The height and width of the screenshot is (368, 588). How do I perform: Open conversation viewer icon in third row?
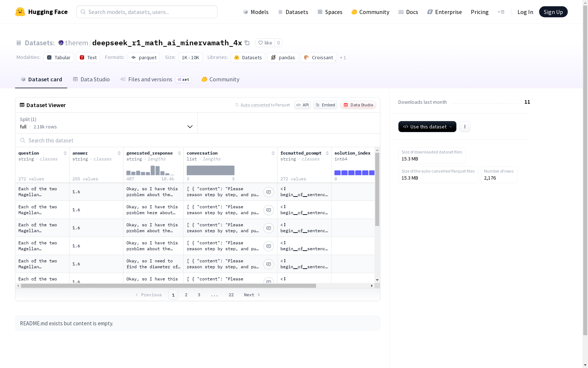[269, 228]
